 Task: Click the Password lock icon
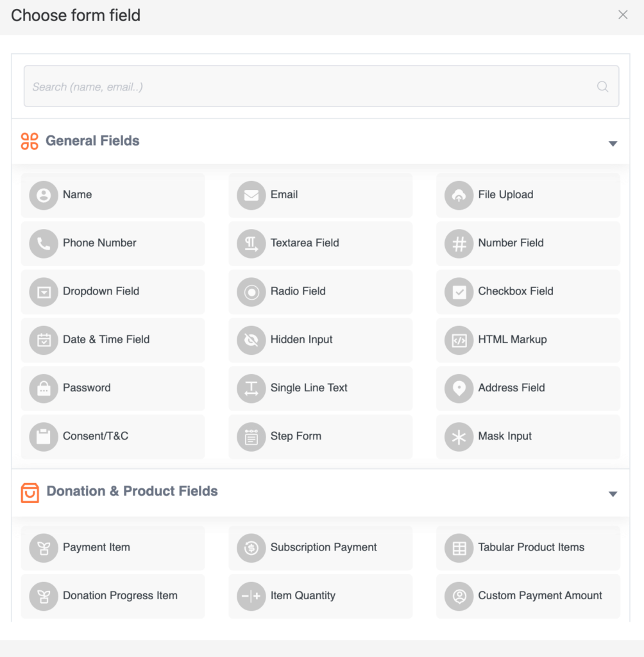pyautogui.click(x=44, y=388)
